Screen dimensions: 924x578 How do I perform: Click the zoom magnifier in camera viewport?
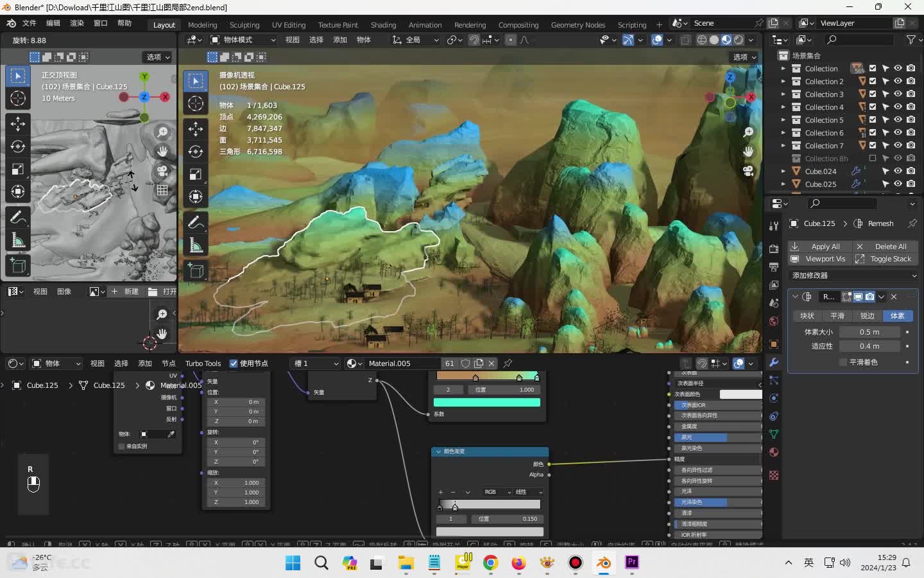click(748, 132)
